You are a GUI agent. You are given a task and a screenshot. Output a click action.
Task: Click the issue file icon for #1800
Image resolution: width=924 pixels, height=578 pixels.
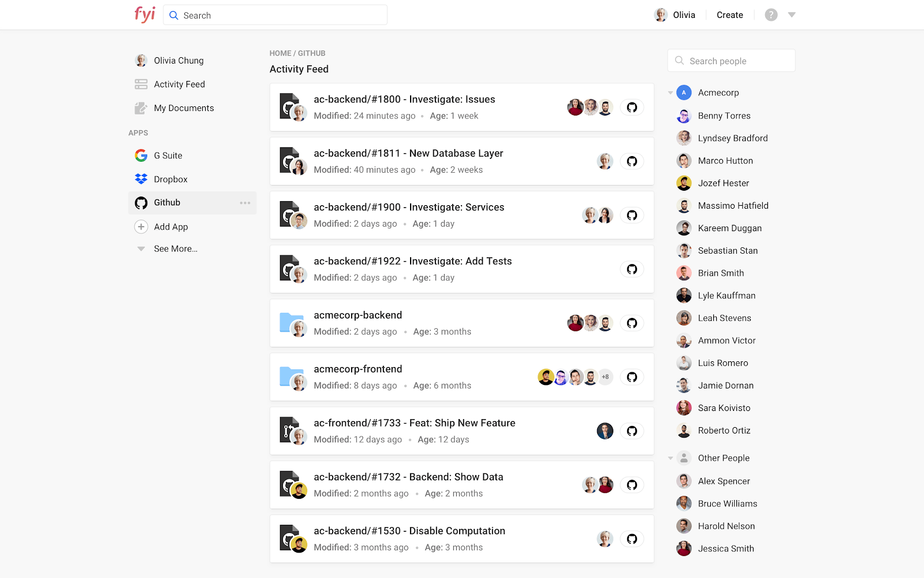pyautogui.click(x=289, y=106)
